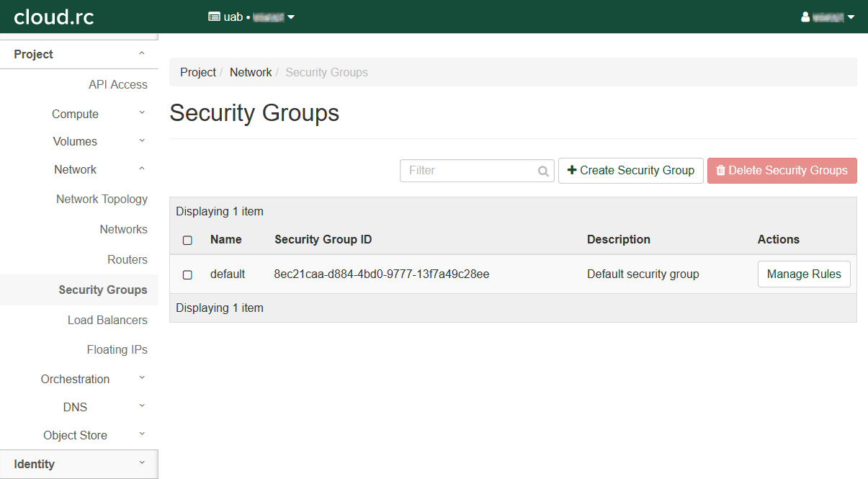868x479 pixels.
Task: Open Network Topology page
Action: click(102, 199)
